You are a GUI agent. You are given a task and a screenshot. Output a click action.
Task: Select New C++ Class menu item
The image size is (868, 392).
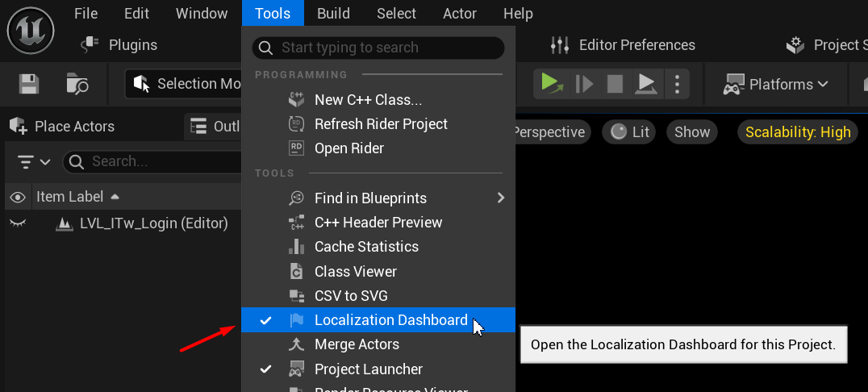click(x=368, y=100)
